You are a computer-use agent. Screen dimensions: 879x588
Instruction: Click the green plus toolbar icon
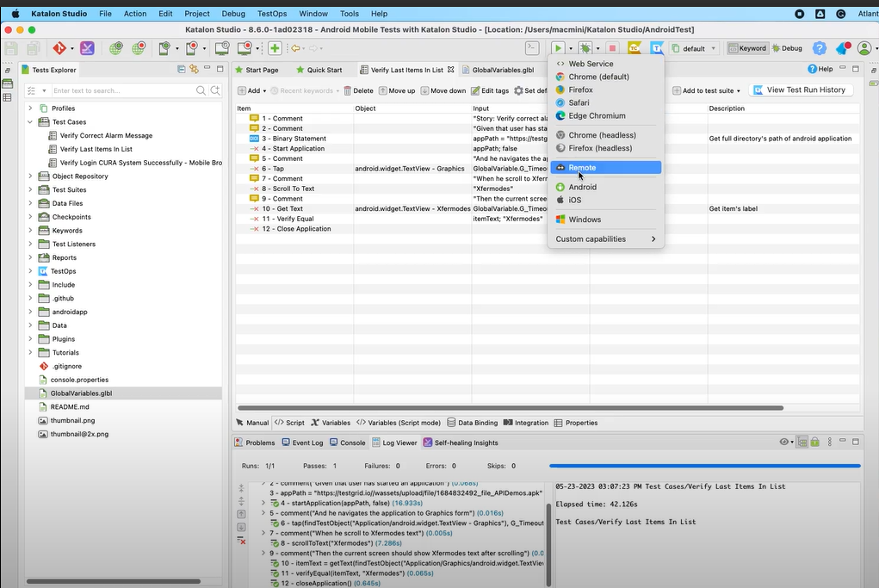tap(275, 48)
